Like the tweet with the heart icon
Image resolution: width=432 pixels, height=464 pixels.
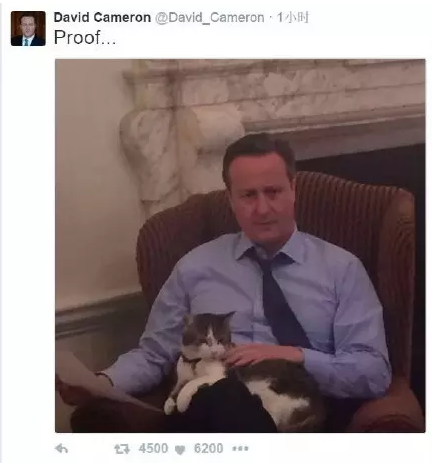point(180,450)
